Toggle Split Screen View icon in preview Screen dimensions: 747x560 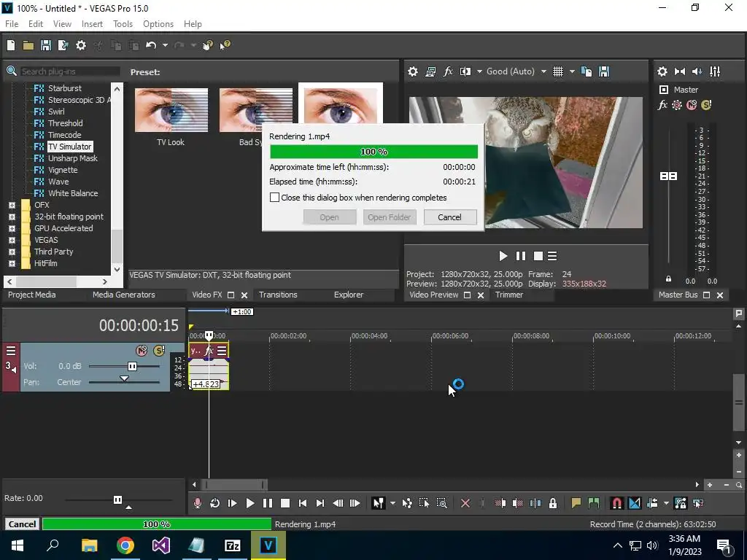pos(465,71)
